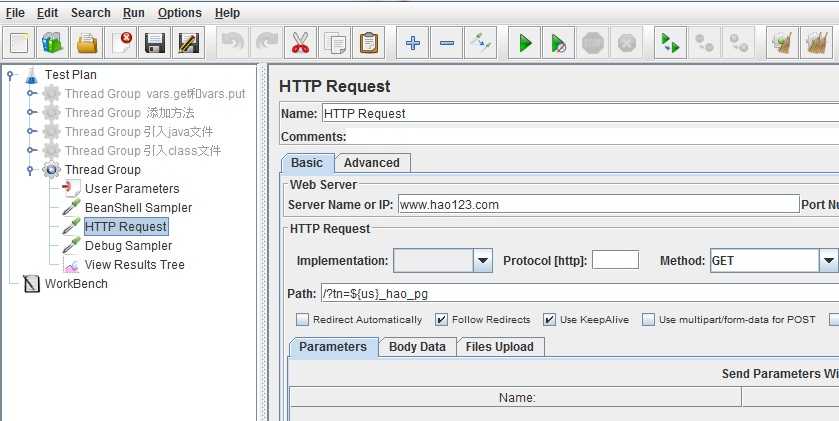Click the Clear results broom icon

coord(782,43)
